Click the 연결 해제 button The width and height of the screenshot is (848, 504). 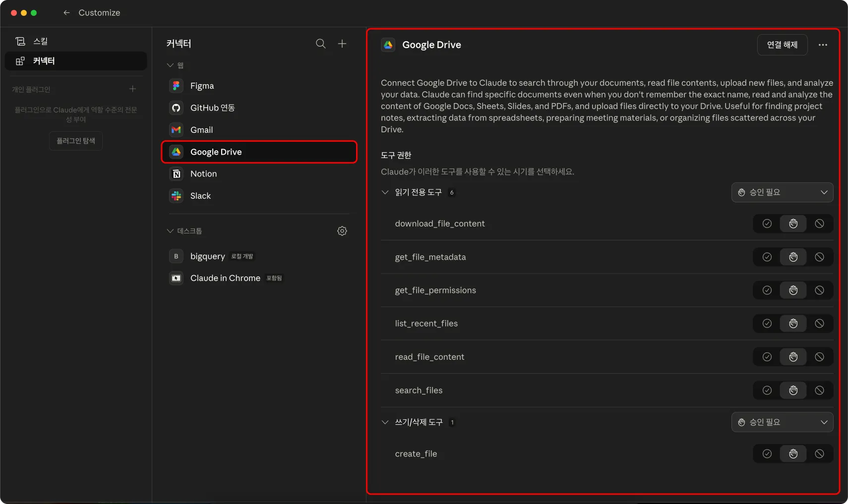click(x=782, y=45)
